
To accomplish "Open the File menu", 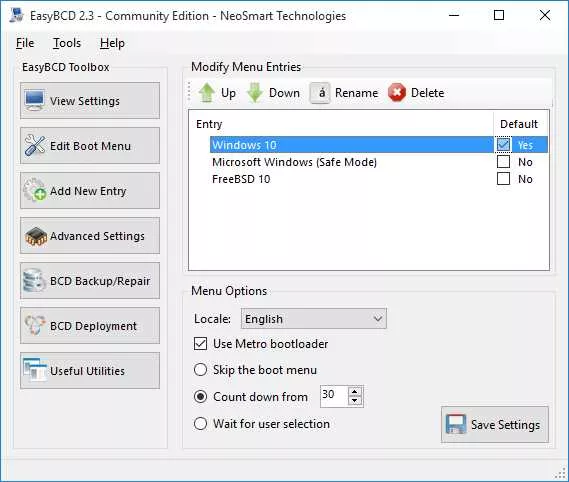I will (x=25, y=43).
